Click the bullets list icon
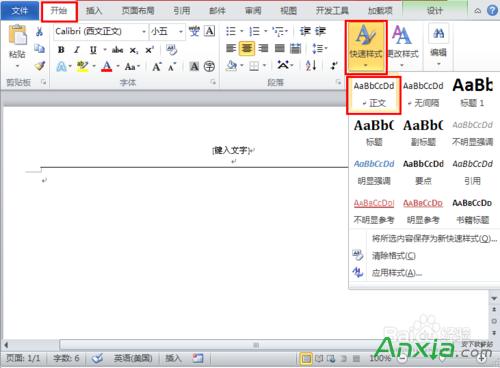Image resolution: width=500 pixels, height=368 pixels. 231,31
